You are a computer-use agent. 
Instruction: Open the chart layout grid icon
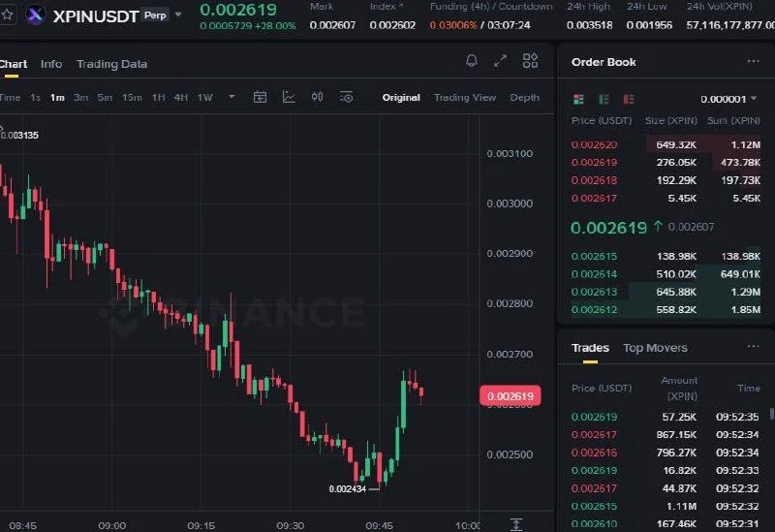click(530, 61)
